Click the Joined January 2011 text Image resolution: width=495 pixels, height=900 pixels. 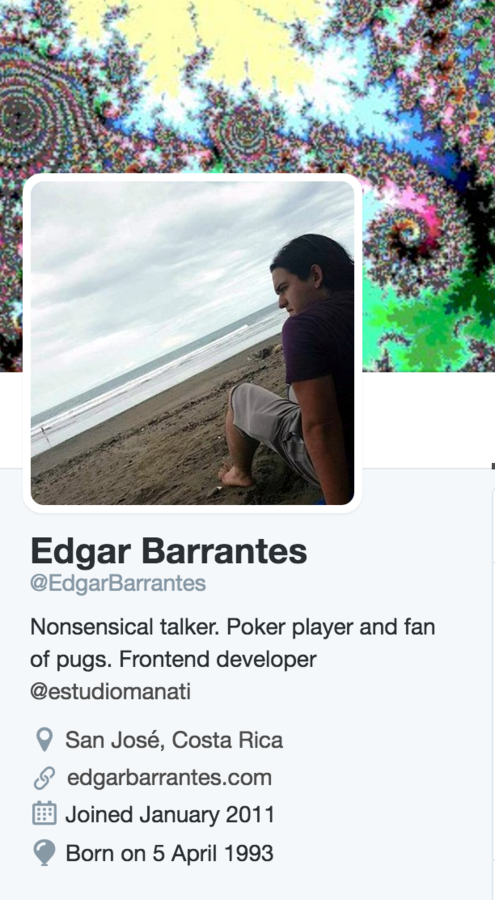click(169, 814)
